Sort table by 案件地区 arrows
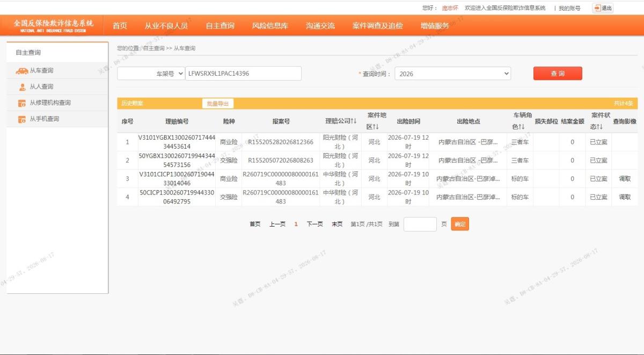The width and height of the screenshot is (644, 355). [376, 127]
